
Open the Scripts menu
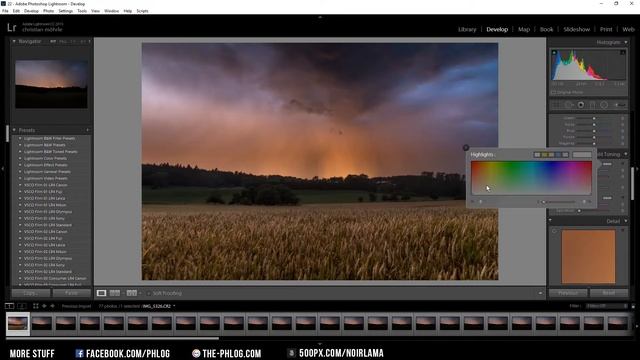142,11
